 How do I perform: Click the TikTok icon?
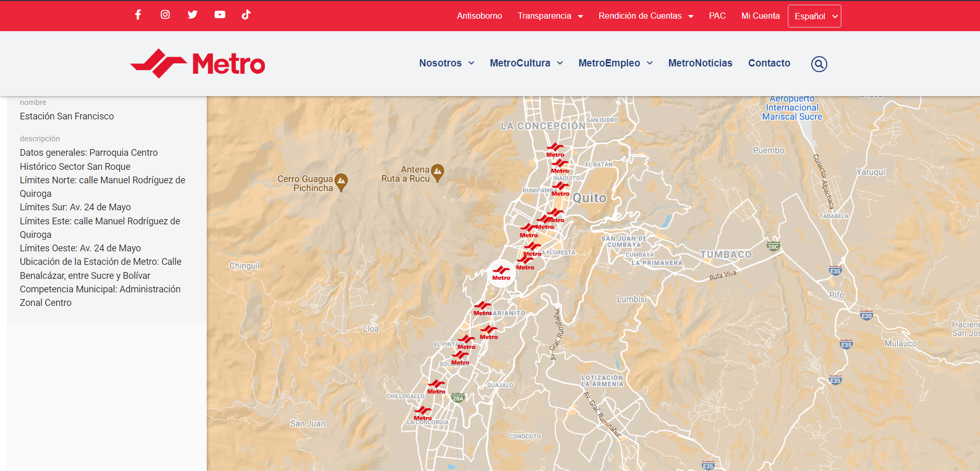coord(246,15)
